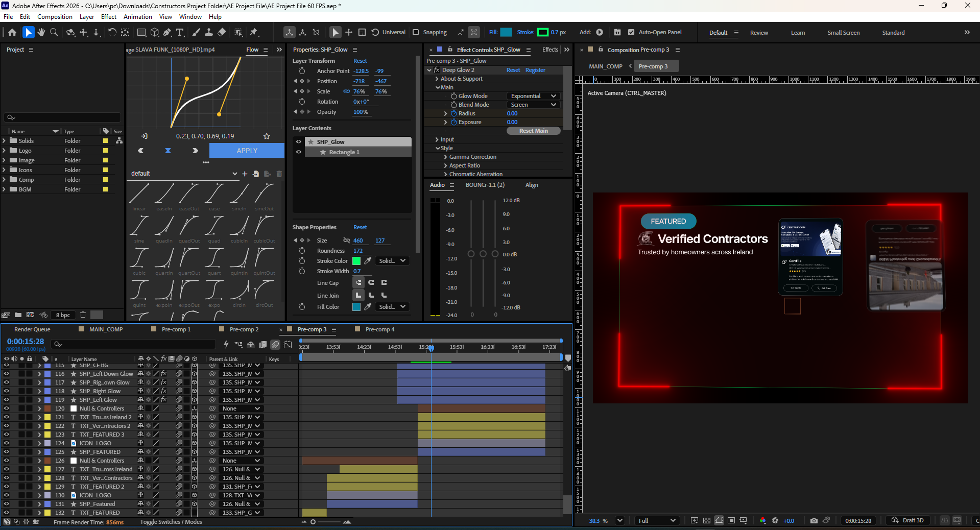
Task: Switch to the Pre-comp 4 timeline tab
Action: pyautogui.click(x=380, y=329)
